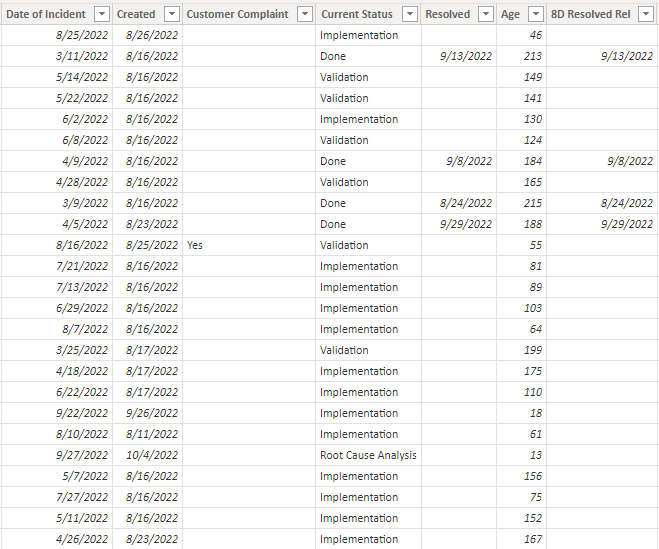Select incident date 6/2/2022 cell
The image size is (659, 549).
(x=57, y=119)
